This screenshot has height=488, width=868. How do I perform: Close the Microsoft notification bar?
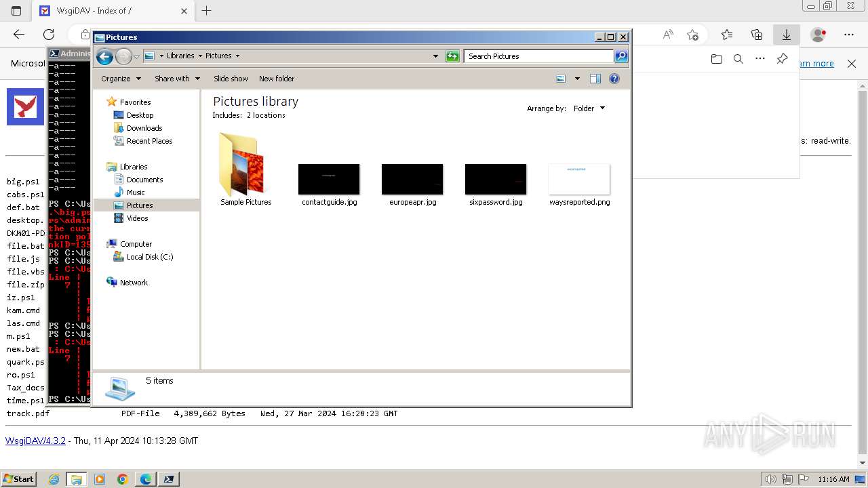(852, 64)
